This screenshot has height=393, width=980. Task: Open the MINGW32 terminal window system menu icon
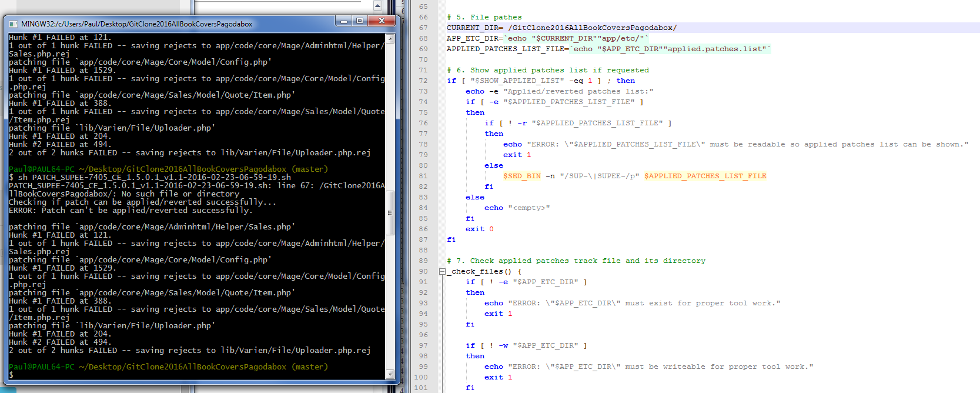click(x=14, y=24)
